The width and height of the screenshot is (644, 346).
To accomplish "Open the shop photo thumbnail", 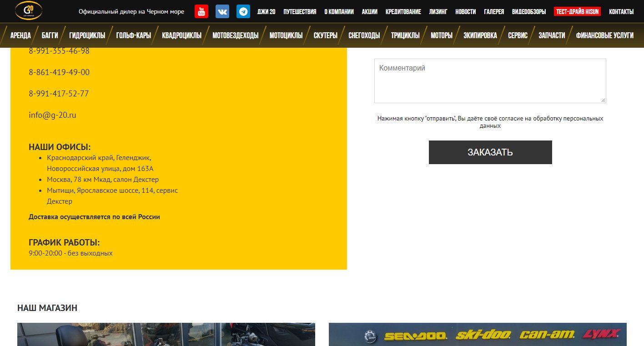I will (x=166, y=335).
